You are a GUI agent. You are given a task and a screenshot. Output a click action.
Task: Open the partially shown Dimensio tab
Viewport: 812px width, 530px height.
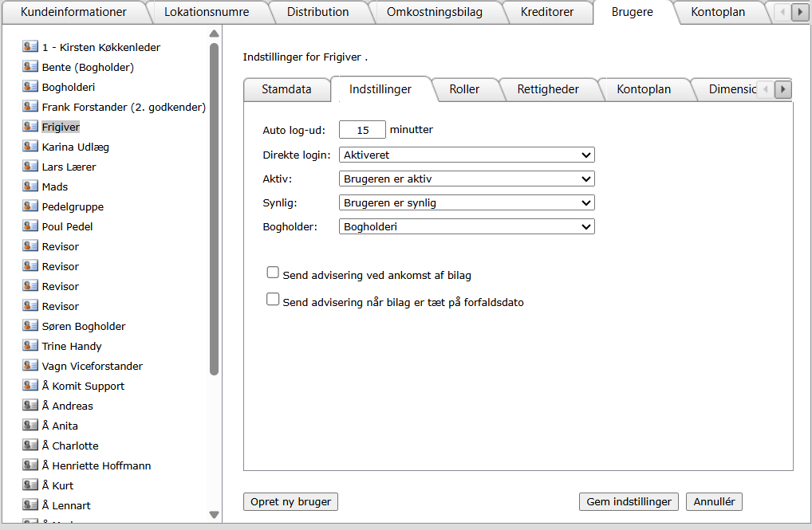732,89
